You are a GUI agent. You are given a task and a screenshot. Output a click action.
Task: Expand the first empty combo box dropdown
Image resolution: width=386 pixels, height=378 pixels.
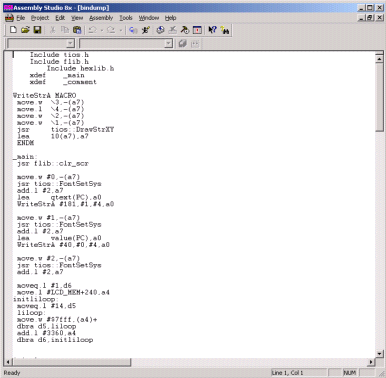coord(70,43)
